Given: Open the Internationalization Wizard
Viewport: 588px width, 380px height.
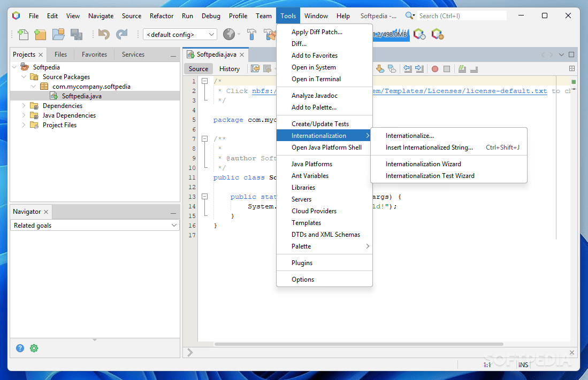Looking at the screenshot, I should pos(449,164).
